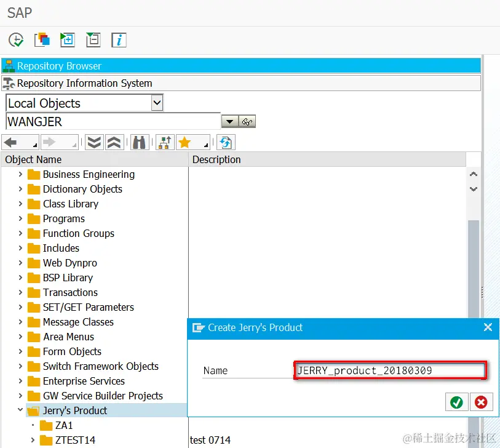Open the back arrow history dropdown triangle

coord(35,145)
